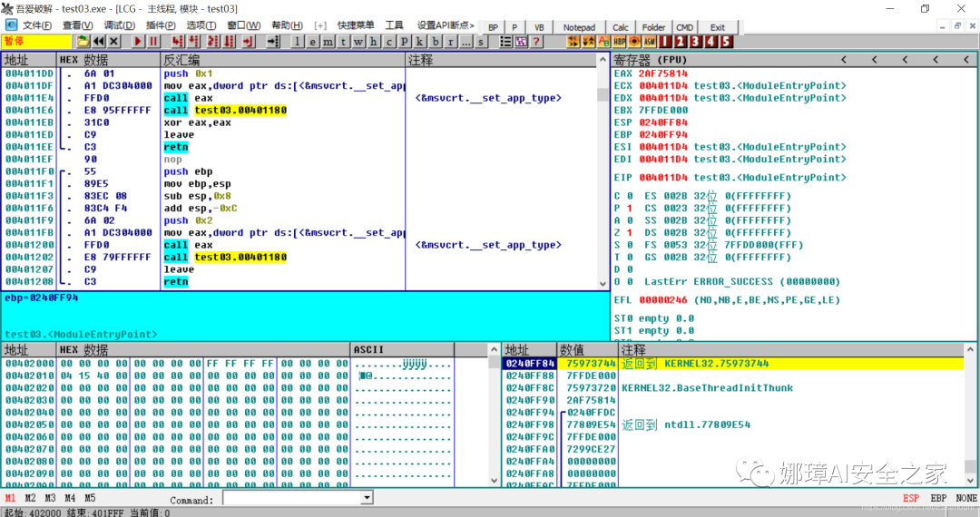This screenshot has height=517, width=980.
Task: Click the Notepad shortcut button
Action: click(579, 27)
